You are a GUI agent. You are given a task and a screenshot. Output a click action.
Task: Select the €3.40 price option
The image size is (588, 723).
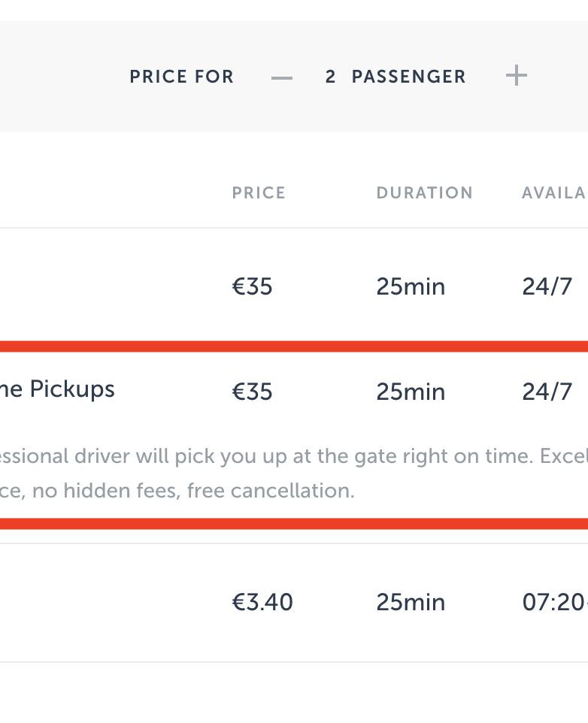click(262, 581)
